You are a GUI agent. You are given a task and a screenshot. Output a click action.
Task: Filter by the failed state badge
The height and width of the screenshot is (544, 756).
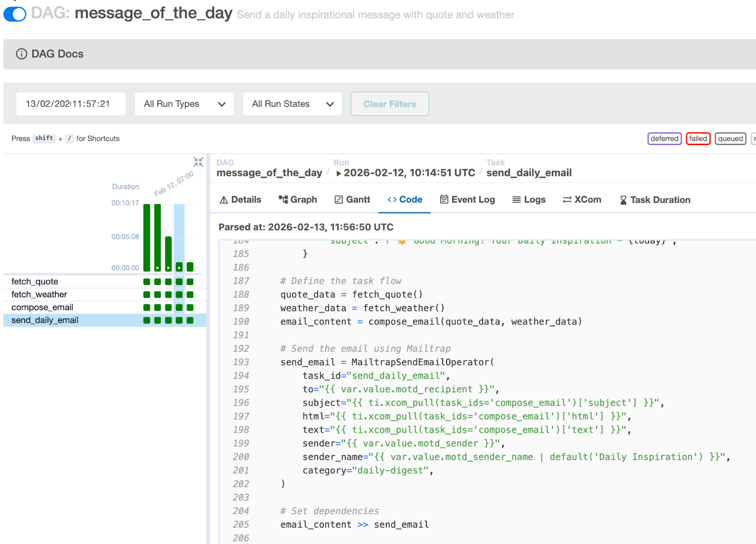click(x=698, y=138)
